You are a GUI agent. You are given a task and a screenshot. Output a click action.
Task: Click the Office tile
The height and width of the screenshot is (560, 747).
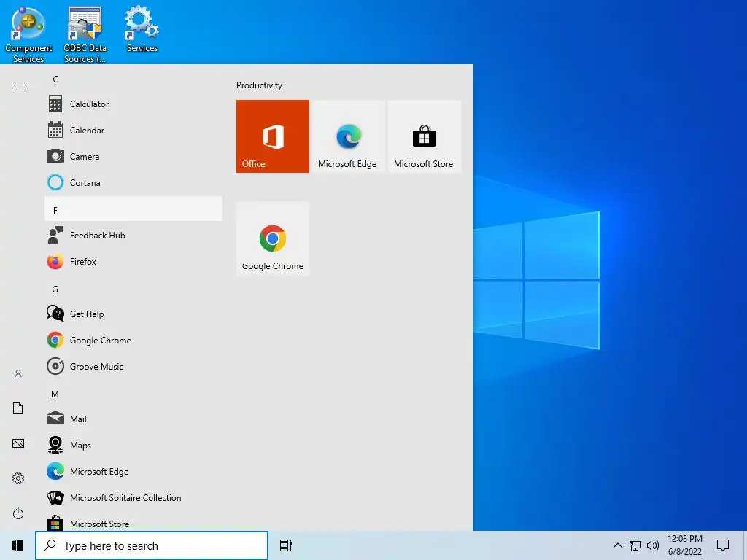pyautogui.click(x=273, y=136)
